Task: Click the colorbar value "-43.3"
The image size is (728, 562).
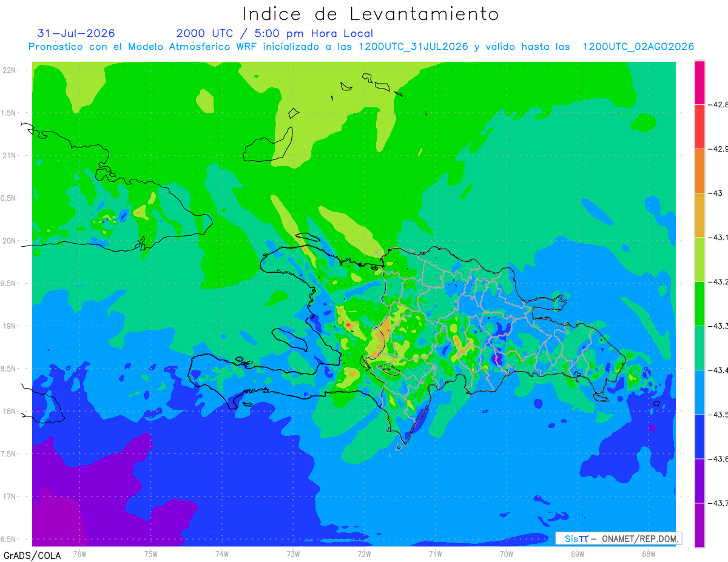Action: pos(718,326)
